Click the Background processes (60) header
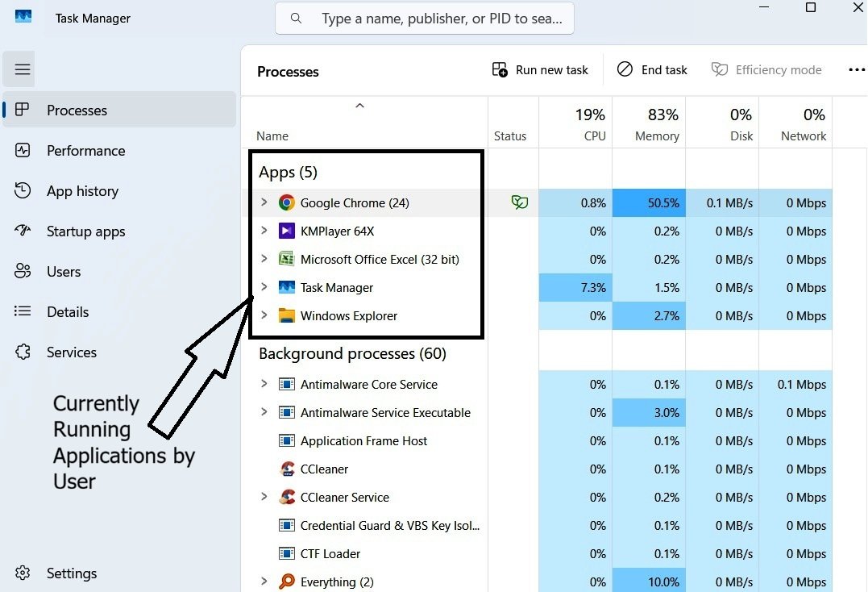The image size is (868, 592). pyautogui.click(x=353, y=353)
